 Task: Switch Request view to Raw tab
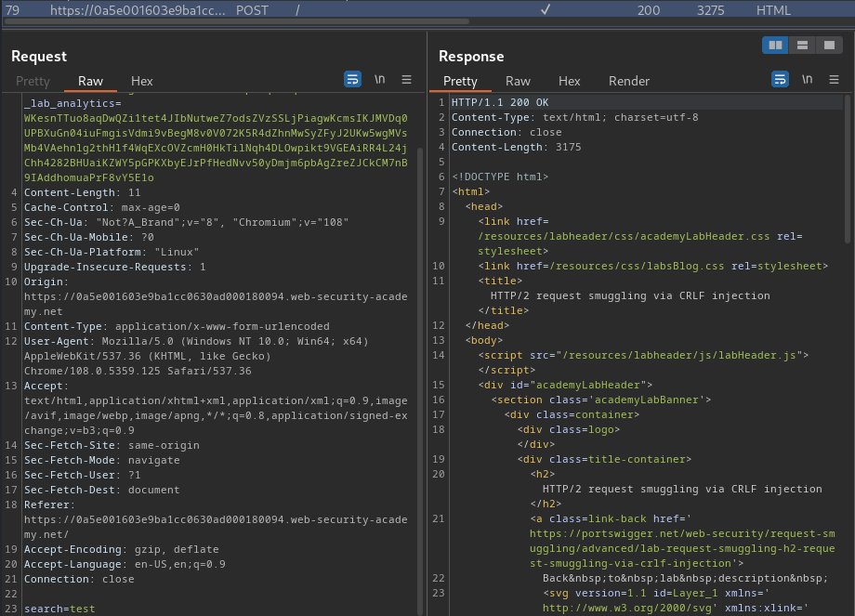point(90,81)
